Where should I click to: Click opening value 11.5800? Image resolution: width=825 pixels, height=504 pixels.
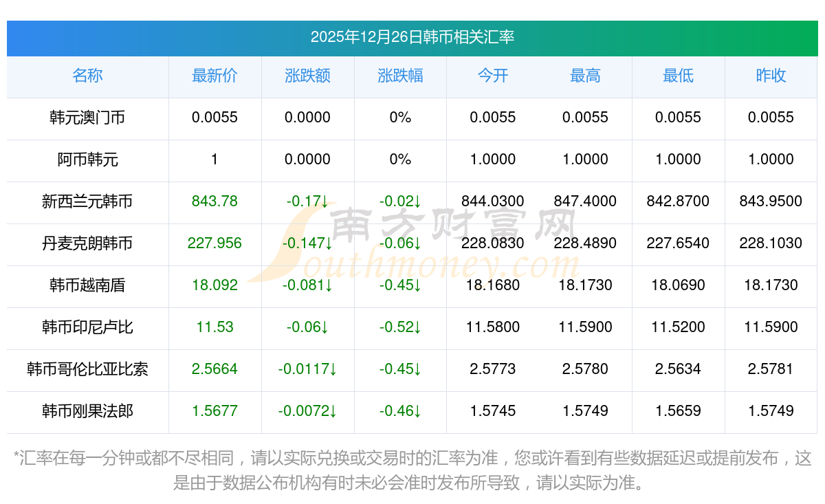click(x=493, y=327)
